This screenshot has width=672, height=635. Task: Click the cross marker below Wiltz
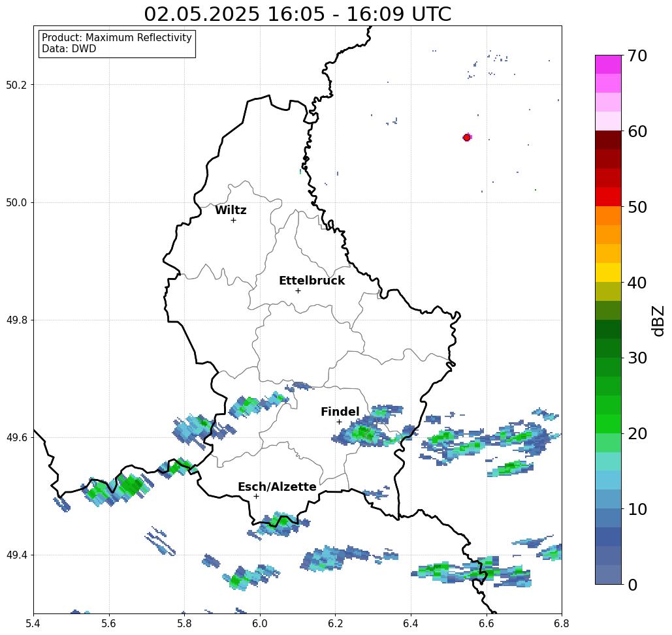[x=234, y=220]
